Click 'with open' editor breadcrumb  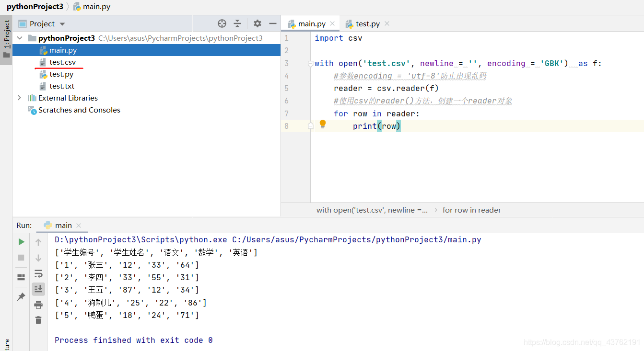coord(372,210)
